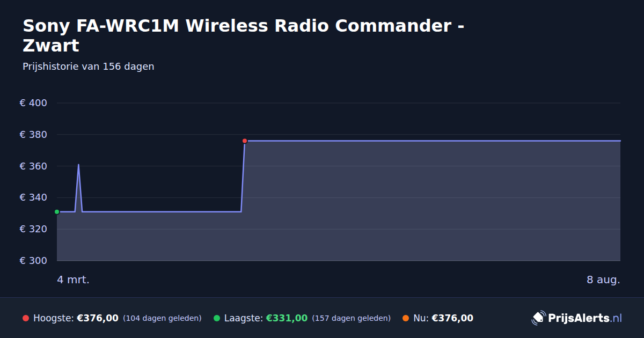Click the Sony FA-WRC1M product title
Image resolution: width=644 pixels, height=338 pixels.
tap(243, 35)
